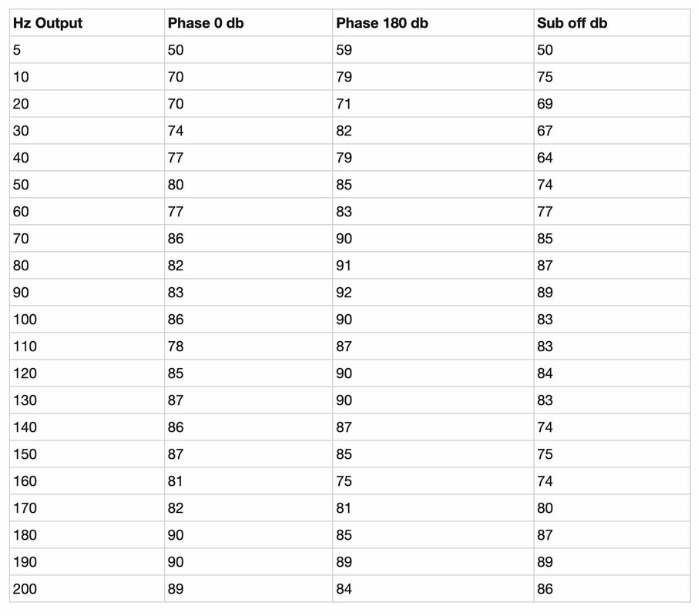Click the Phase 180 value for 80 Hz
Viewport: 698px width, 616px height.
(433, 266)
